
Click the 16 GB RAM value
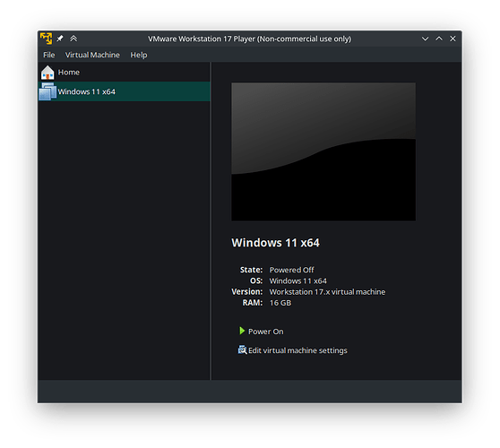(x=280, y=303)
